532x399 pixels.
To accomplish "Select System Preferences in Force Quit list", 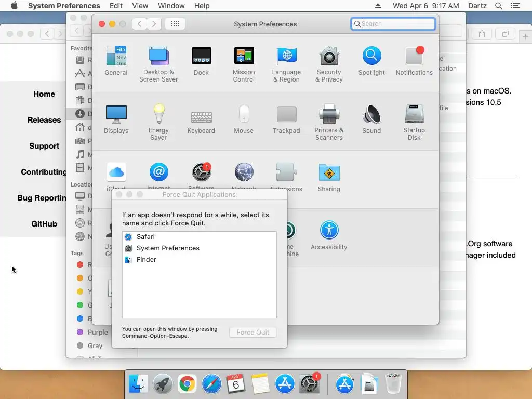I will pos(199,248).
